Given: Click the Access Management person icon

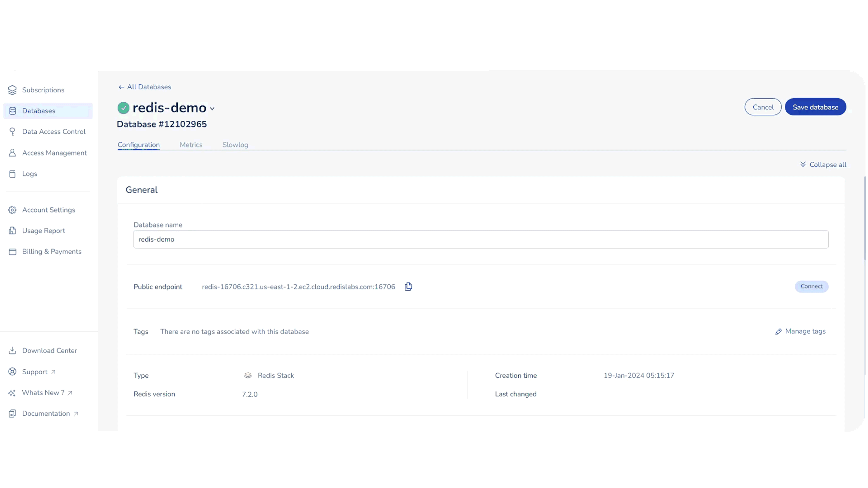Looking at the screenshot, I should coord(12,153).
